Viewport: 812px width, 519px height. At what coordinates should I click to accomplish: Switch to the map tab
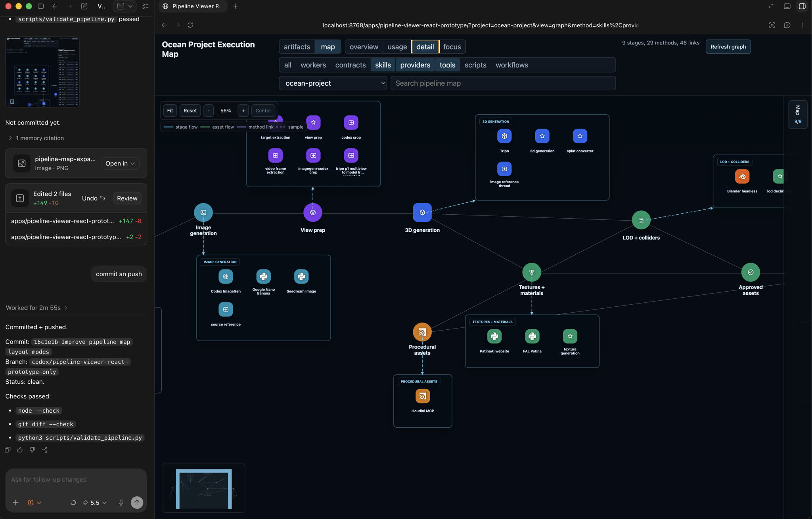pyautogui.click(x=328, y=47)
